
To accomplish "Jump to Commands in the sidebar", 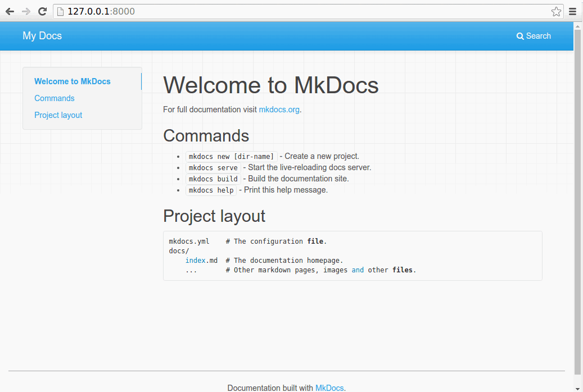I will click(55, 98).
